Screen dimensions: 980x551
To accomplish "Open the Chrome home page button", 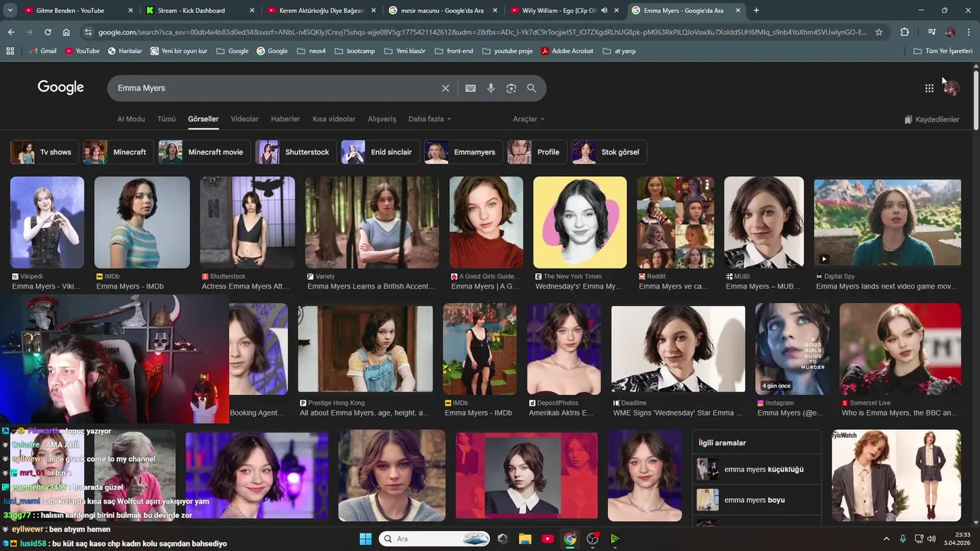I will pyautogui.click(x=66, y=32).
